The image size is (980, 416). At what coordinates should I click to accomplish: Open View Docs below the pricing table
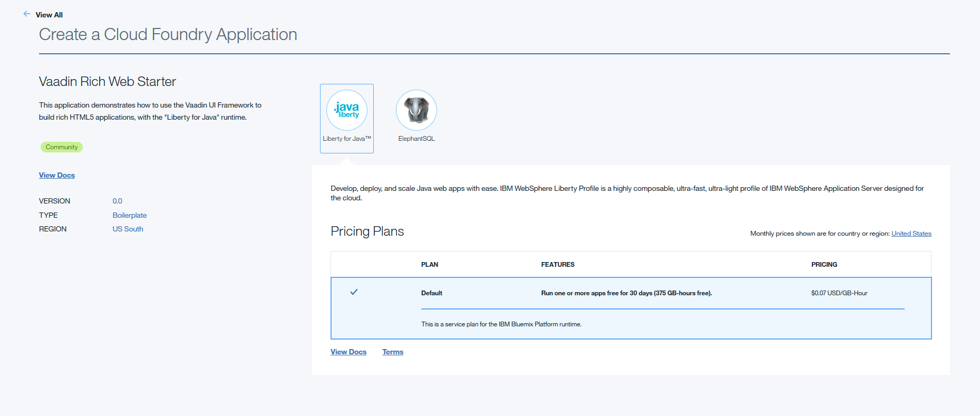348,352
